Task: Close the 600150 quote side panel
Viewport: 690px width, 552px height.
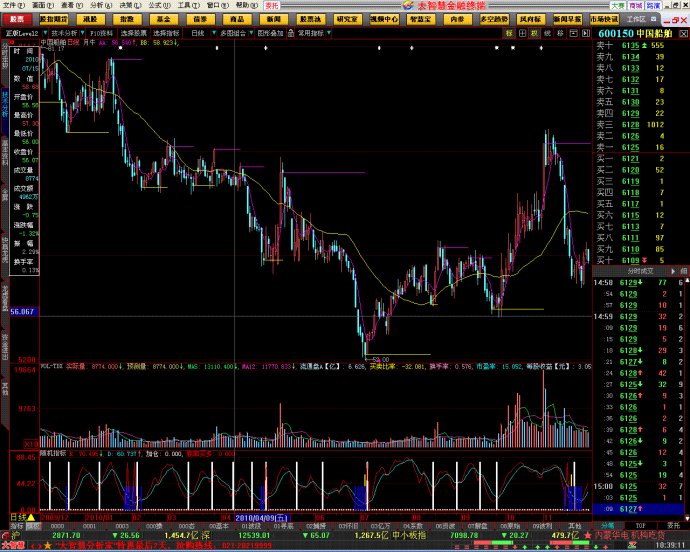Action: [x=683, y=34]
